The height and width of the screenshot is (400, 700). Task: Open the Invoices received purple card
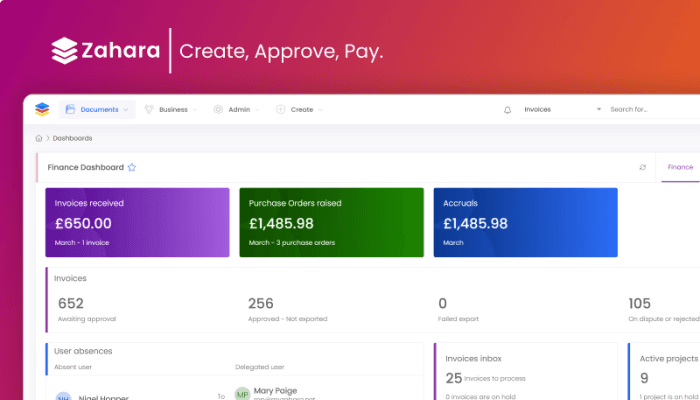click(138, 222)
